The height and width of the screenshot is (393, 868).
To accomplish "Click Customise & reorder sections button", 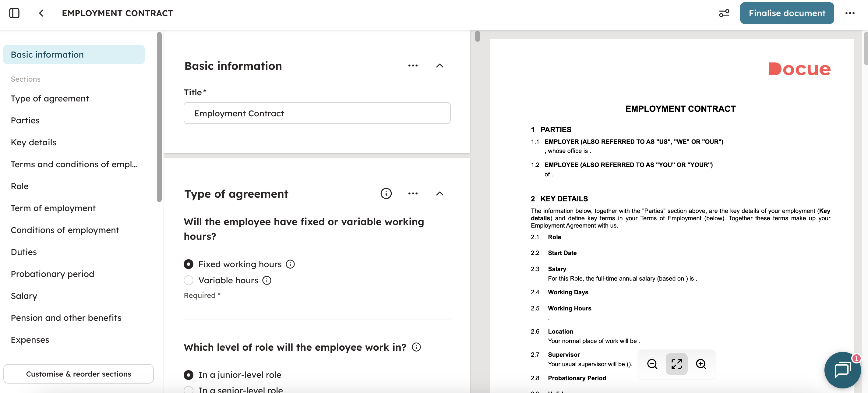I will coord(79,374).
